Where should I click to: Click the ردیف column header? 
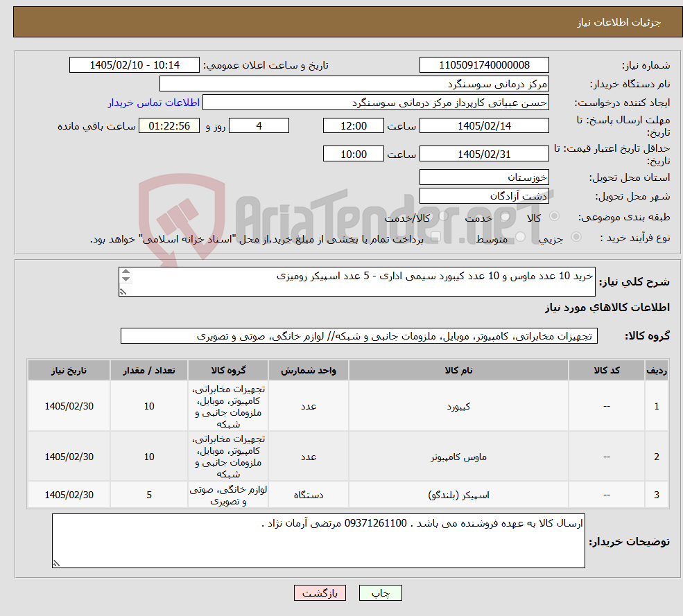tap(657, 370)
